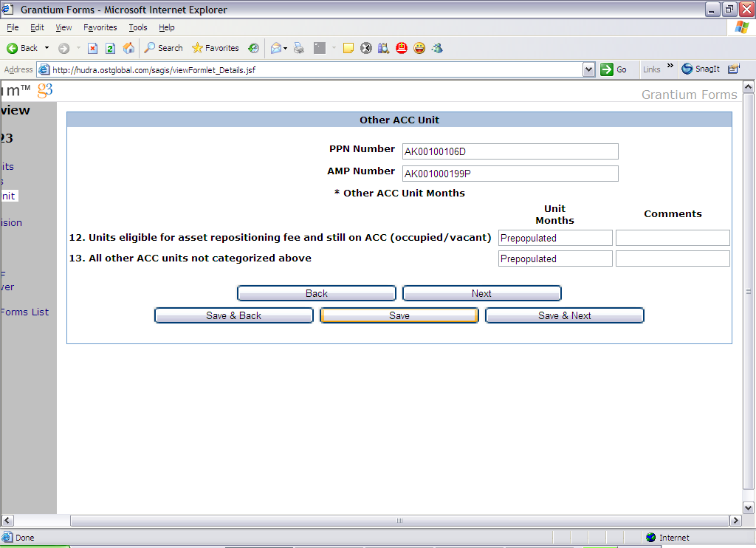
Task: Open the Search pane in toolbar
Action: coord(163,48)
